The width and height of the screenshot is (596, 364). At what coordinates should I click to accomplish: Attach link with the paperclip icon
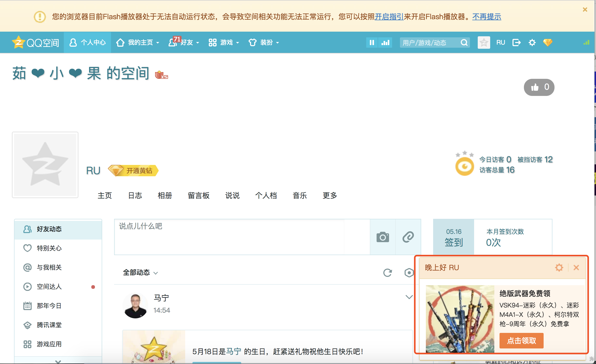[x=408, y=237]
